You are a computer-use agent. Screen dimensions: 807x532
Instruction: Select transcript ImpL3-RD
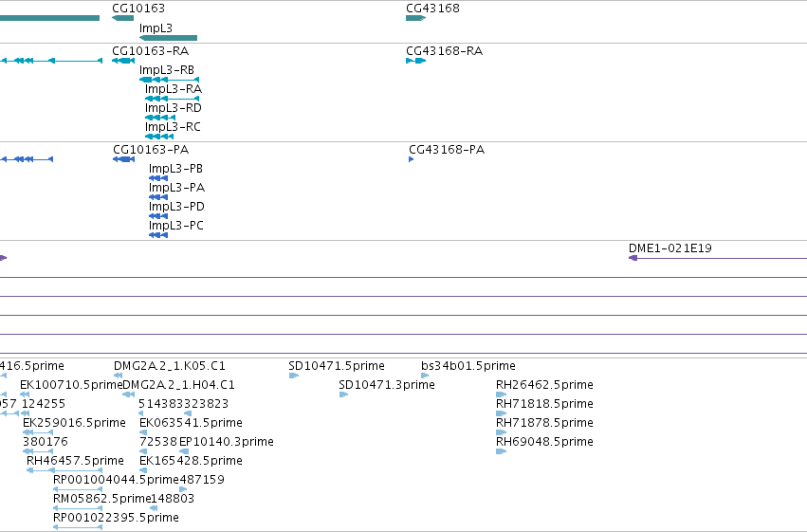click(x=173, y=108)
